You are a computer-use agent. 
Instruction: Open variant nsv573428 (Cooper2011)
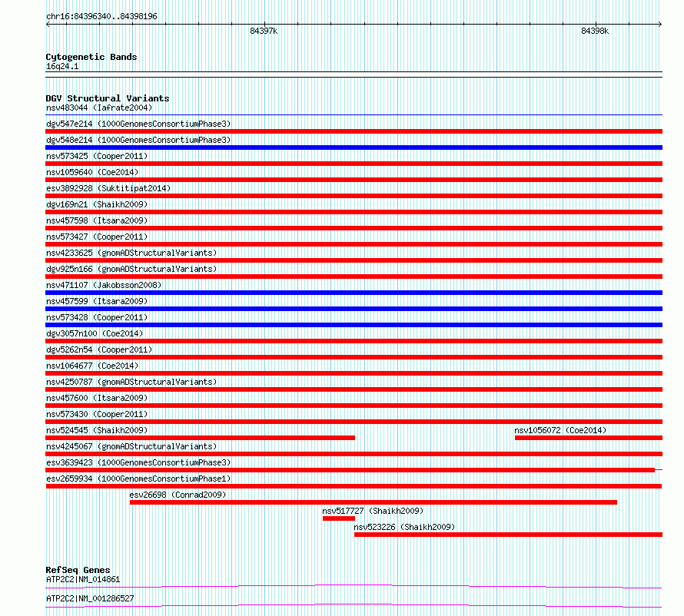pos(97,317)
